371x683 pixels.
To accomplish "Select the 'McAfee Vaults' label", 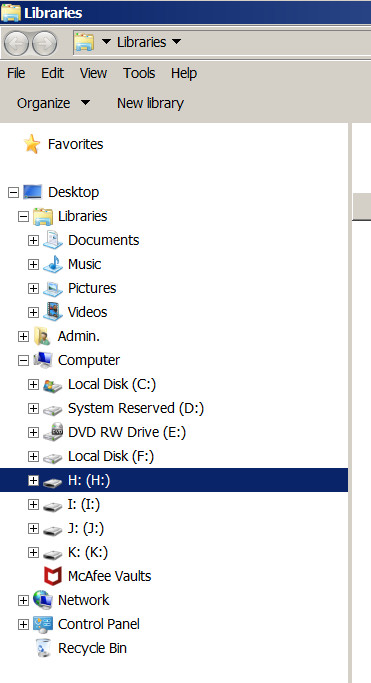I will coord(110,576).
